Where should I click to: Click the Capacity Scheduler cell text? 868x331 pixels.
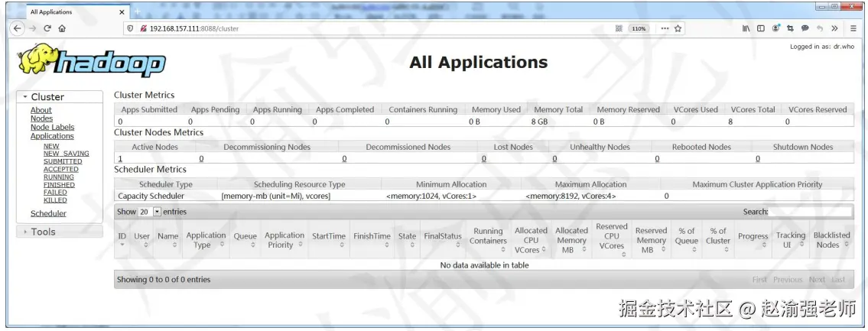151,196
